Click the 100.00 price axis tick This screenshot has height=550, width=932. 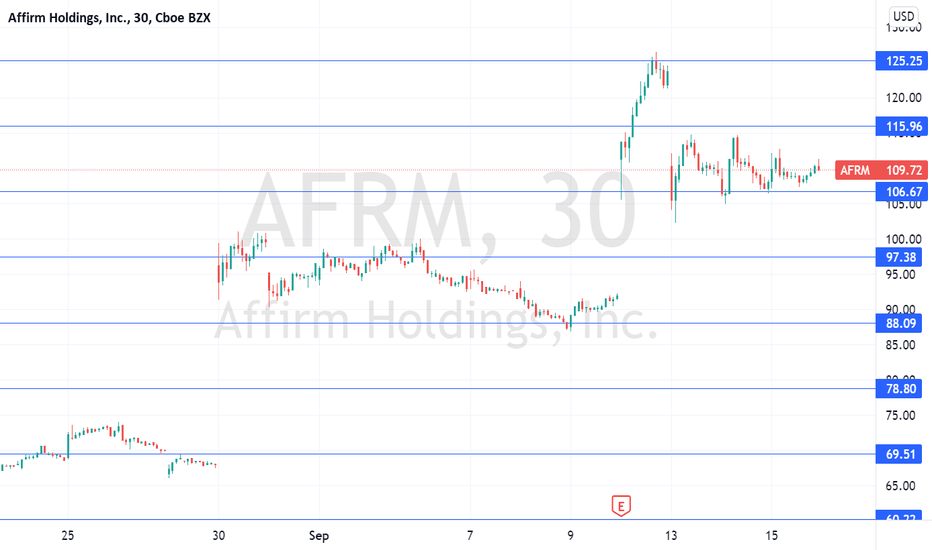pyautogui.click(x=903, y=240)
